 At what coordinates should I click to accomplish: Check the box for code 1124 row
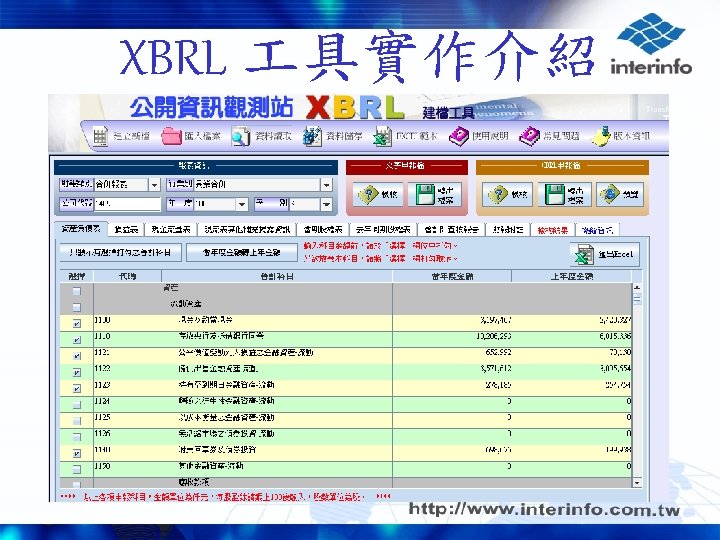(x=77, y=405)
